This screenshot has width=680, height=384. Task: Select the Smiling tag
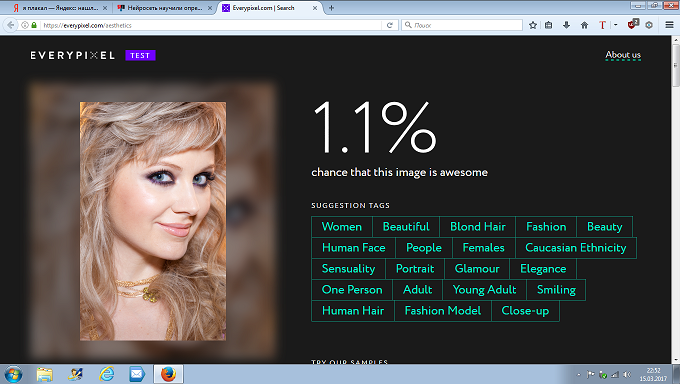point(556,289)
